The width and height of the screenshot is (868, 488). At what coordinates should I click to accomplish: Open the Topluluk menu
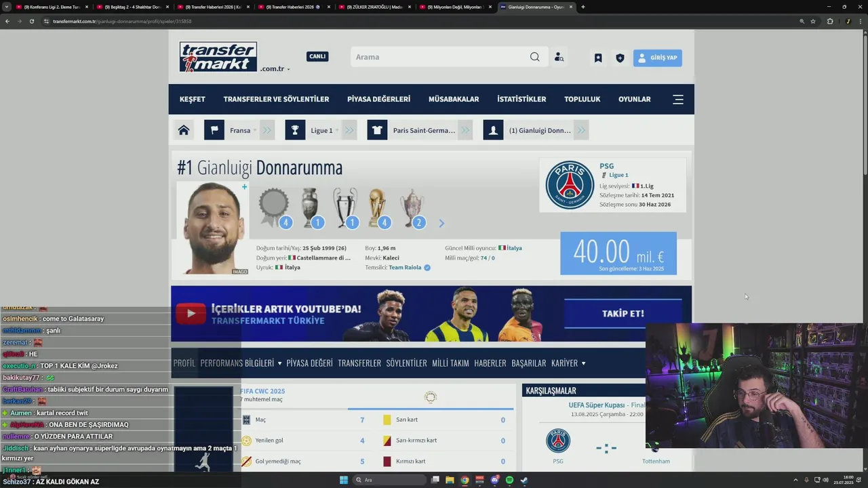(x=583, y=99)
